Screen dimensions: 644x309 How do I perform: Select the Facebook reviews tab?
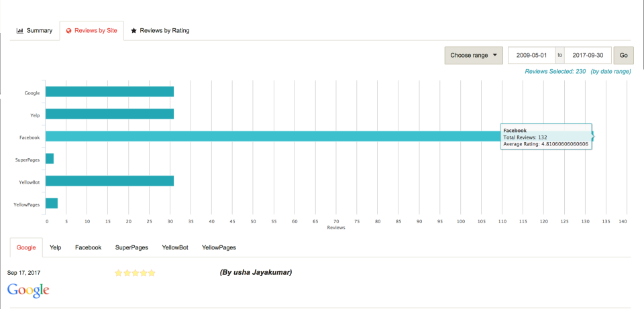[89, 247]
